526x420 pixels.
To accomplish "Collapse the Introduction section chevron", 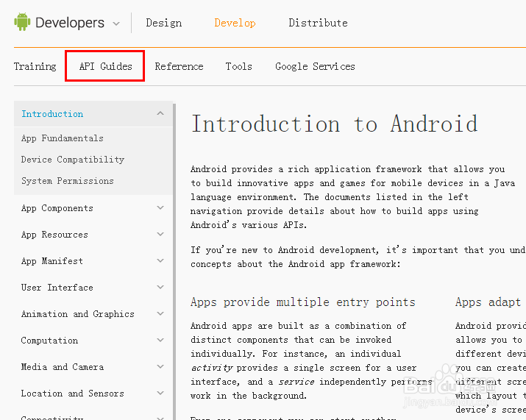I will [x=160, y=113].
